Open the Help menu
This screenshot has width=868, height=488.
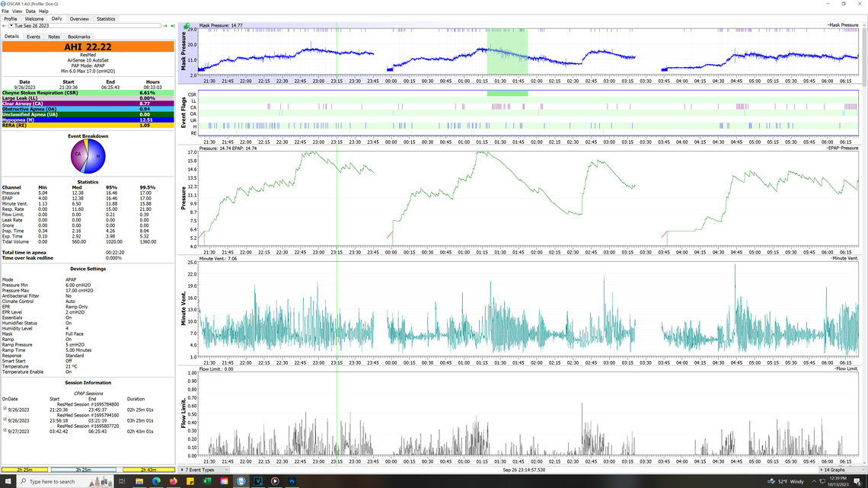click(43, 11)
